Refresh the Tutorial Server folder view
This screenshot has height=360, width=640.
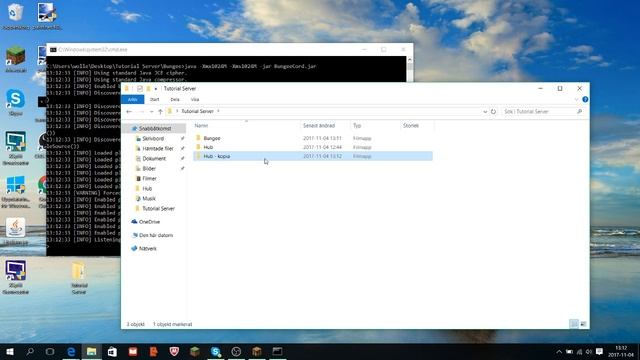coord(493,111)
